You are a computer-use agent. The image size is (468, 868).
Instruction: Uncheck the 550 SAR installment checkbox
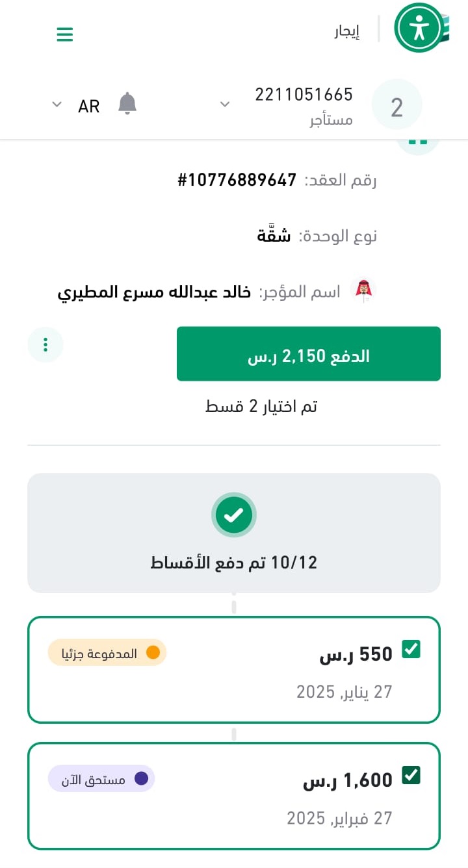tap(411, 649)
